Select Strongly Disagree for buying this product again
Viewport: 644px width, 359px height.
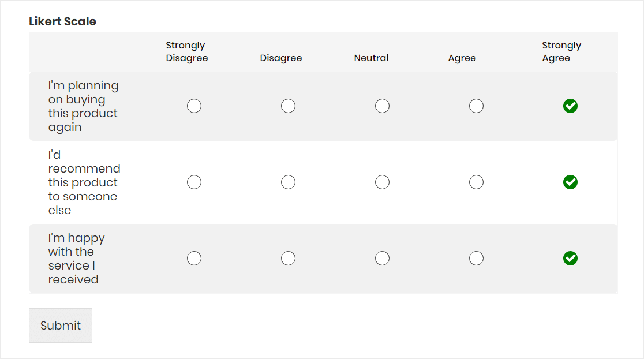[x=194, y=106]
